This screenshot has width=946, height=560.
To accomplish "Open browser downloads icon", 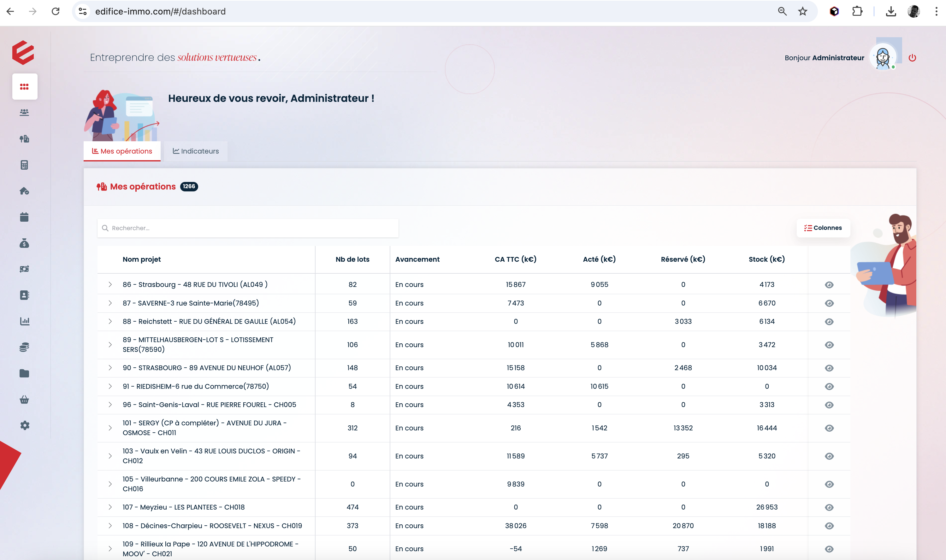I will 891,11.
